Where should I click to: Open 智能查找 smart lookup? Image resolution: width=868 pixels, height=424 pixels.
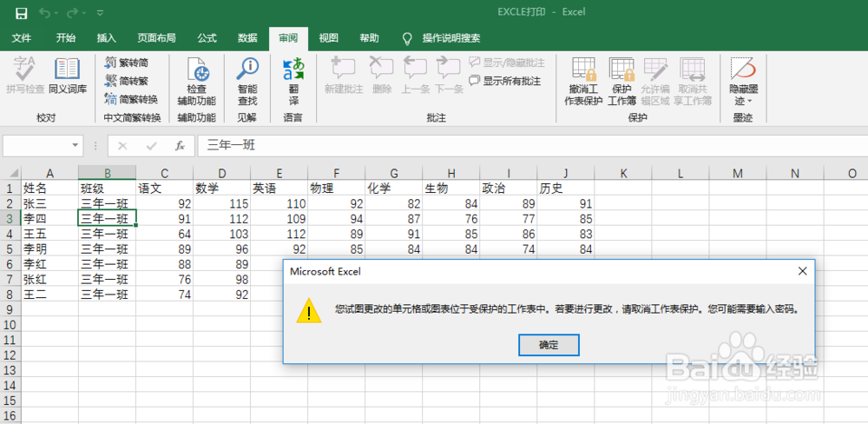[x=247, y=81]
